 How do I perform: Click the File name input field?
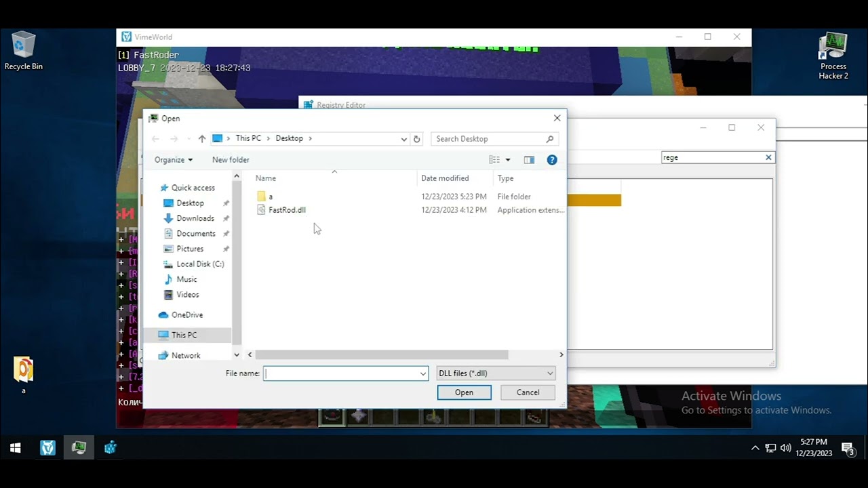(341, 373)
